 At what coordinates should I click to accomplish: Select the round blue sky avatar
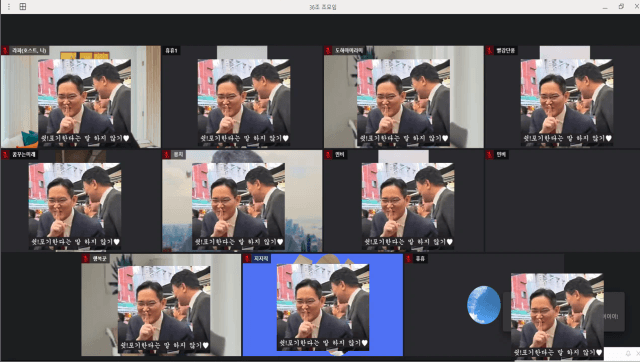[x=484, y=305]
